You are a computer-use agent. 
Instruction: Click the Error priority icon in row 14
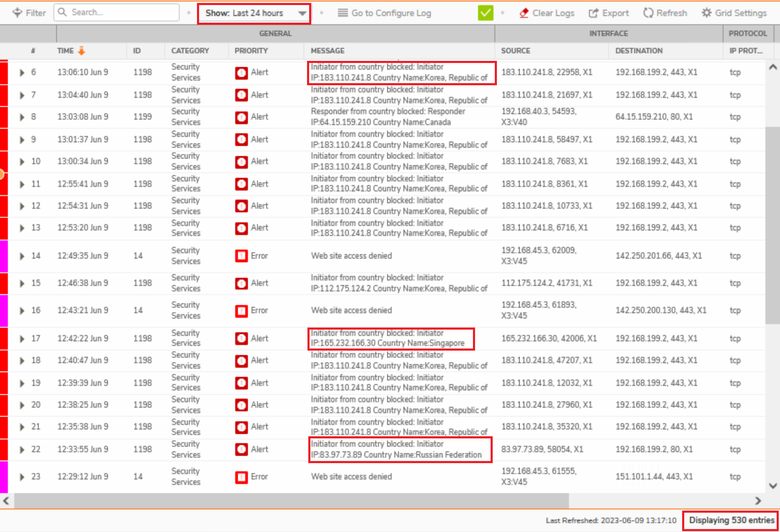[241, 256]
